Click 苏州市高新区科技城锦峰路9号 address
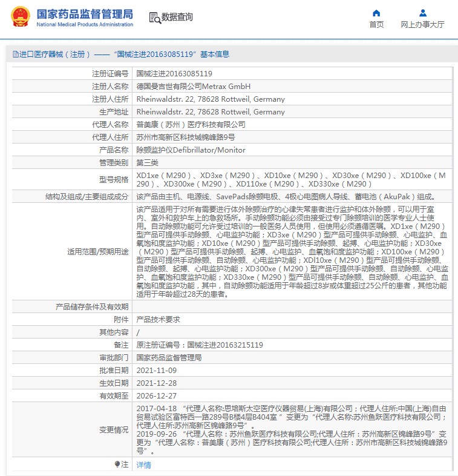Screen dimensions: 458x476 (186, 137)
